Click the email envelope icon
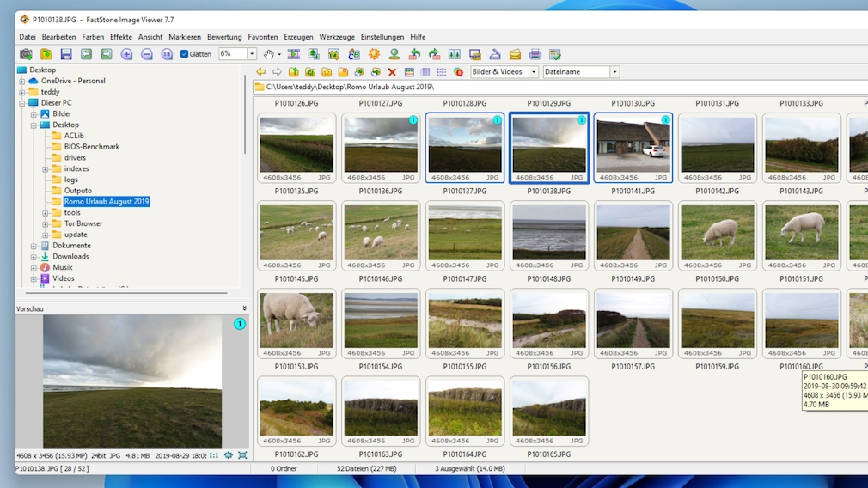Screen dimensions: 868x488 click(x=515, y=54)
